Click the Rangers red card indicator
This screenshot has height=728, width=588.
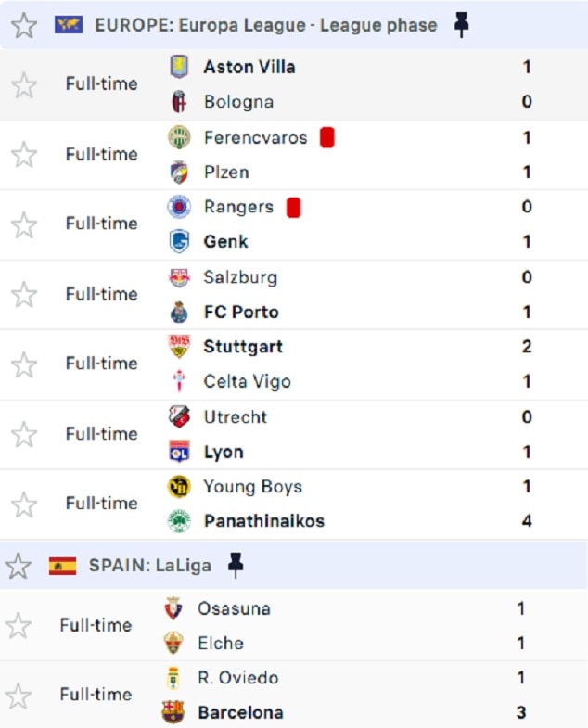[294, 207]
